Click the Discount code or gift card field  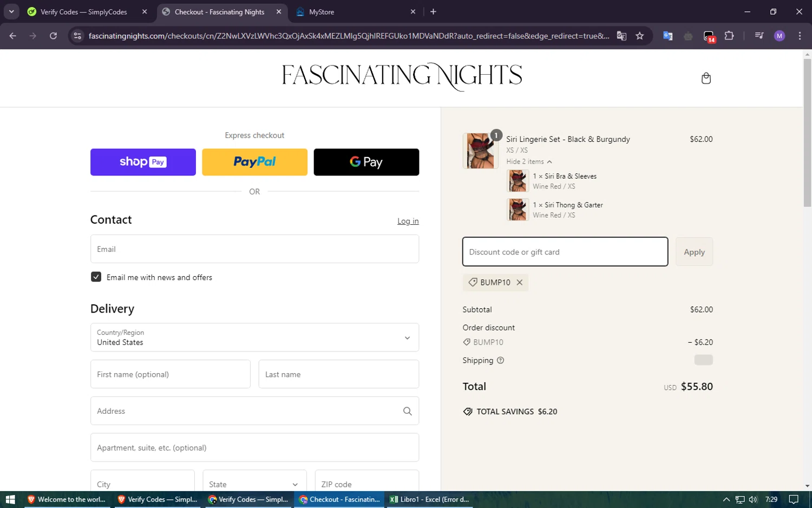pyautogui.click(x=565, y=252)
